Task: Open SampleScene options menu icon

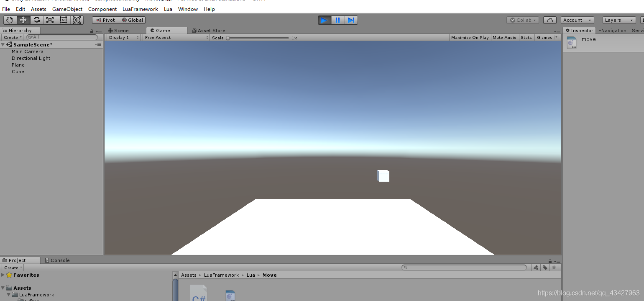Action: click(x=98, y=44)
